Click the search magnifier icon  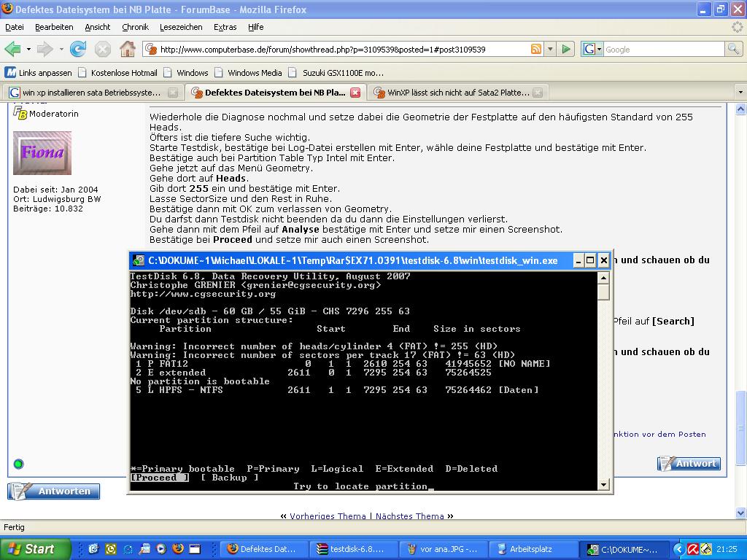tap(732, 49)
